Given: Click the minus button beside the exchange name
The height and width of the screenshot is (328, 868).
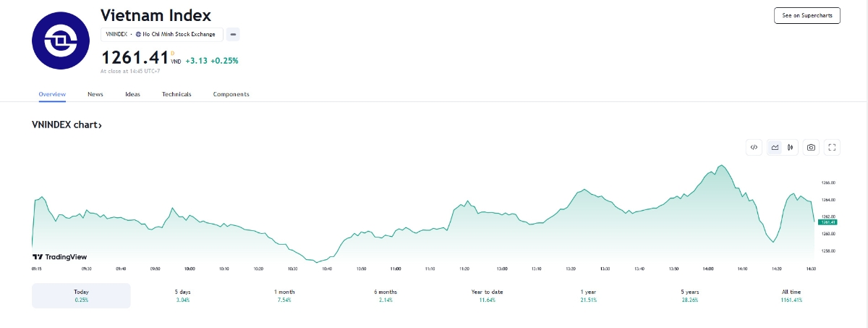Looking at the screenshot, I should click(233, 34).
